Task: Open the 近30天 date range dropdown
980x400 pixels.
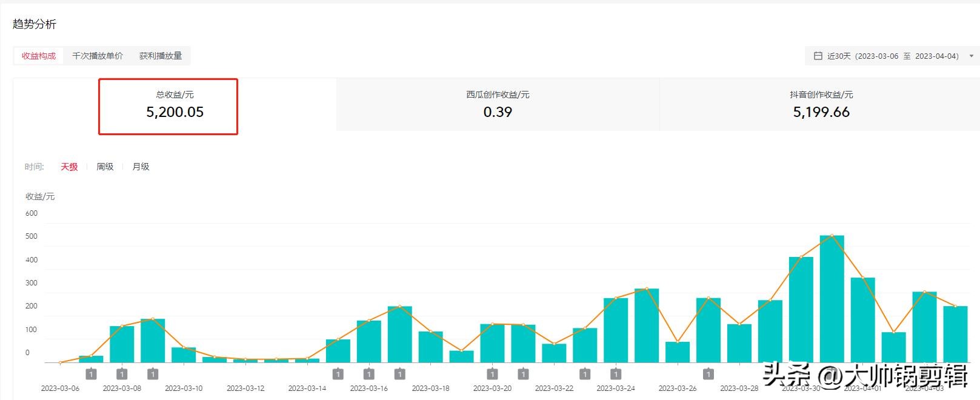Action: (891, 56)
